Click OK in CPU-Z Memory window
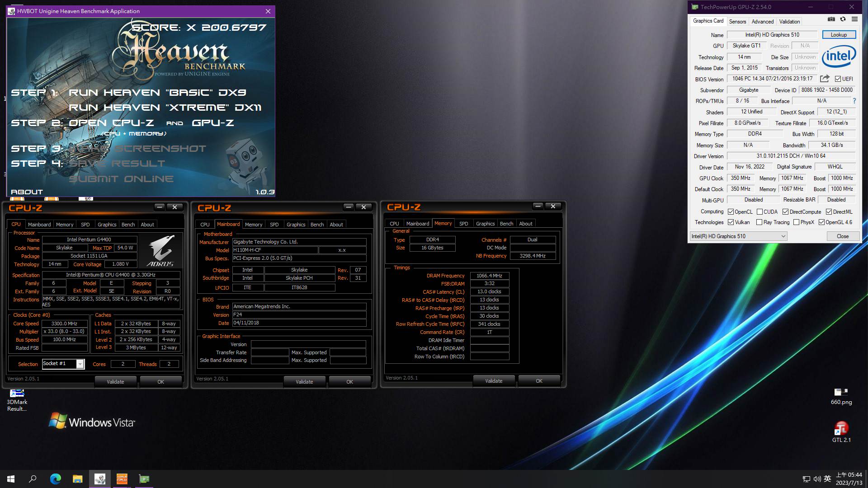Screen dimensions: 868x488 point(539,381)
